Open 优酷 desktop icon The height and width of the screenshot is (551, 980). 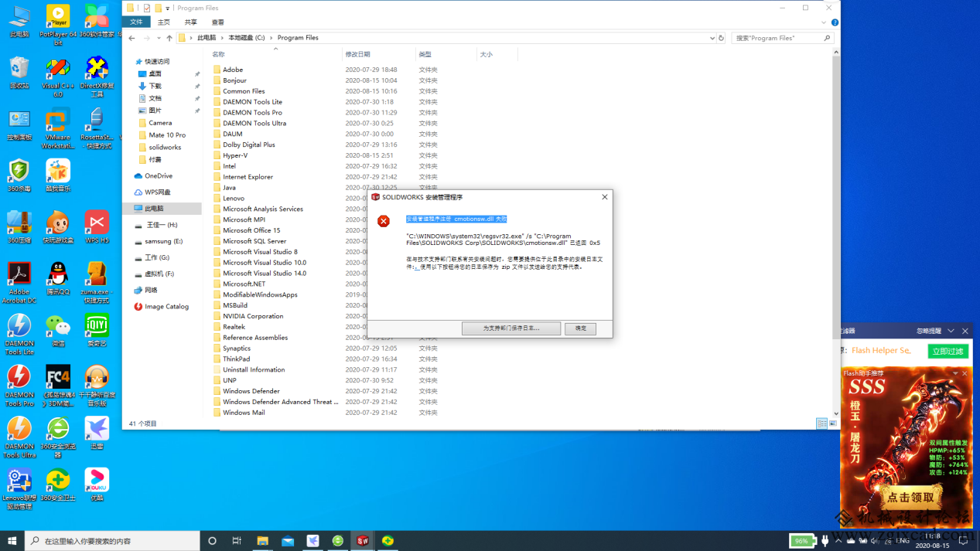97,485
